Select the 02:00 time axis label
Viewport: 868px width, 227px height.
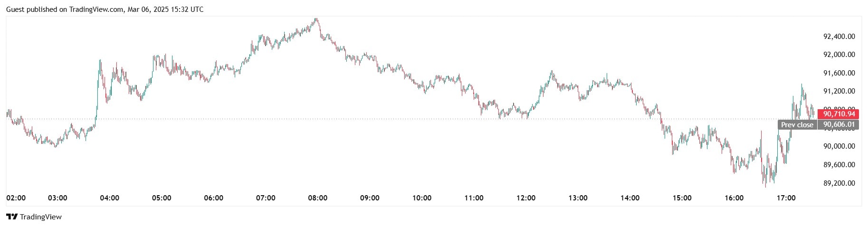tap(16, 198)
